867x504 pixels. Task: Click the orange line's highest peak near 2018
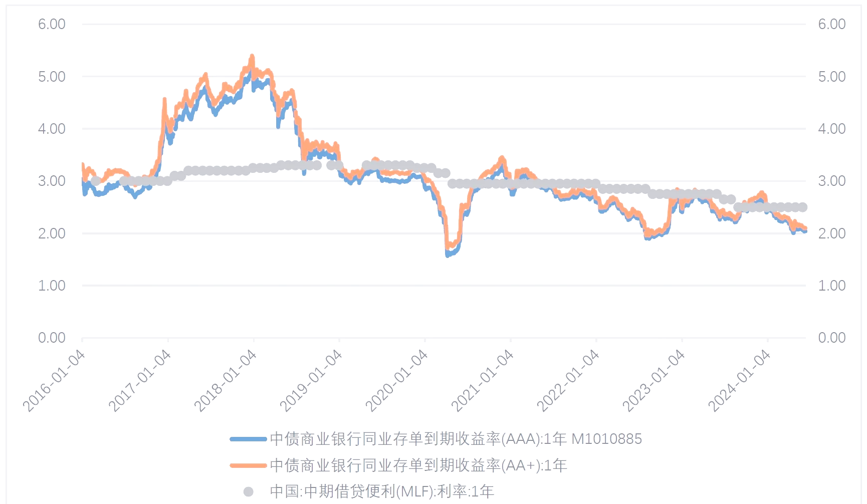(x=252, y=57)
